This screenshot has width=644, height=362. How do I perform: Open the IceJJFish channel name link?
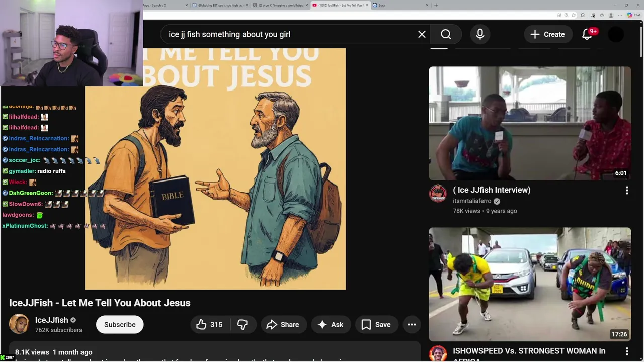pyautogui.click(x=52, y=320)
